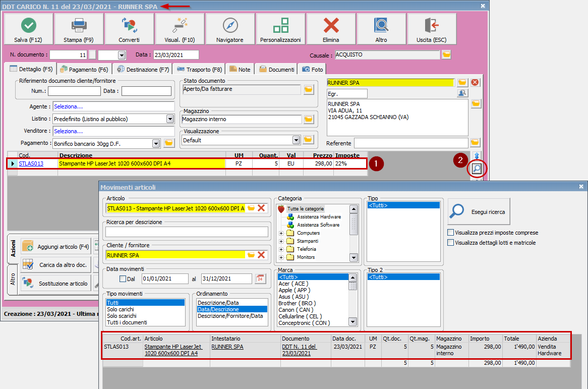The image size is (588, 389).
Task: Open folder icon next to Stato documento
Action: click(308, 90)
